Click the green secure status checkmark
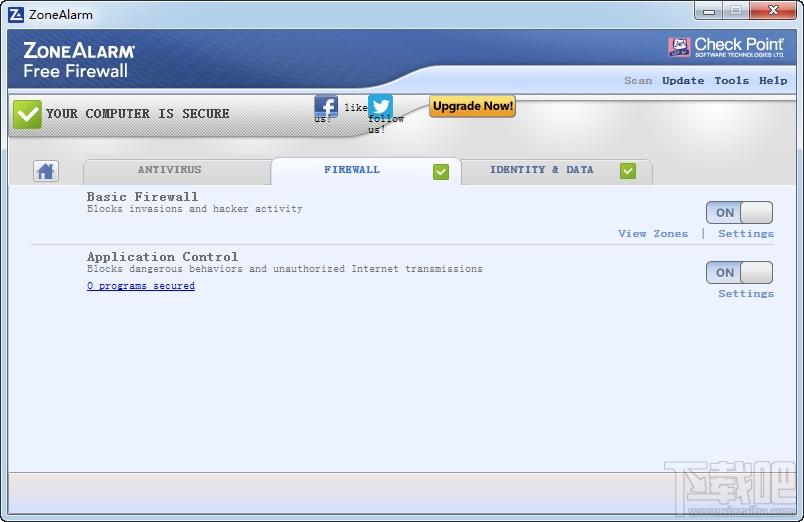The height and width of the screenshot is (522, 804). pyautogui.click(x=27, y=114)
